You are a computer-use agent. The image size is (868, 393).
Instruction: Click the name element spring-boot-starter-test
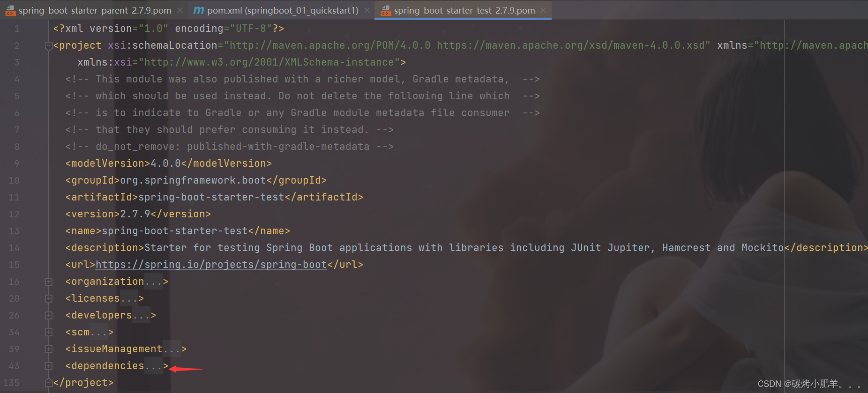[175, 231]
